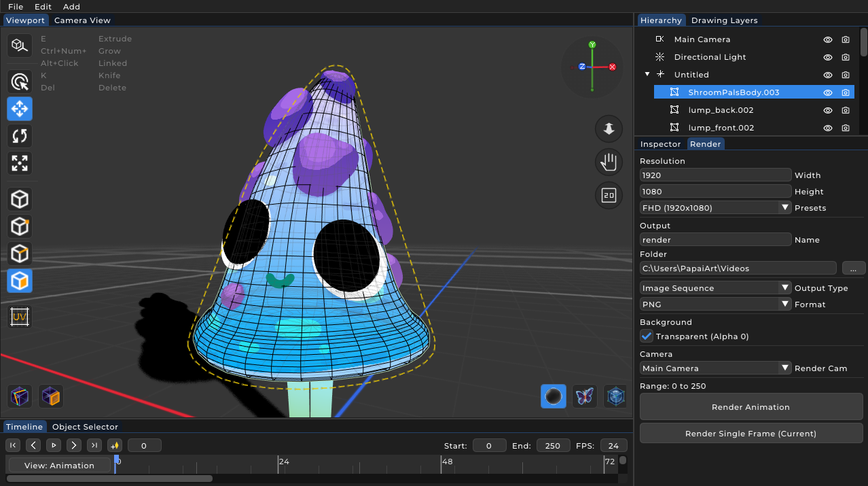Hide the ShroomPalsBody.003 object
Image resolution: width=868 pixels, height=486 pixels.
point(827,92)
